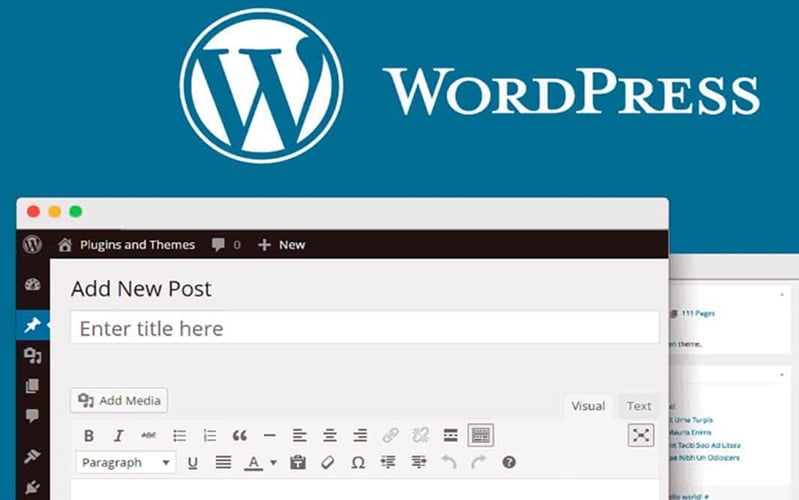Visit the Plugins and Themes site home
The height and width of the screenshot is (500, 799).
(x=126, y=245)
